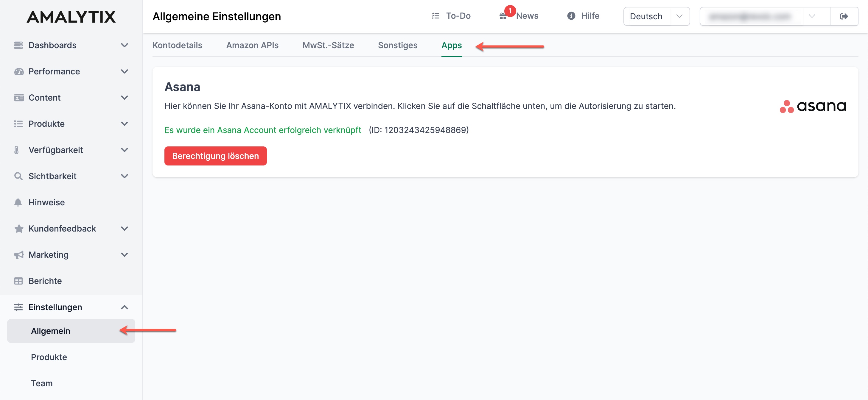Click the Einstellungen sliders icon

click(18, 307)
